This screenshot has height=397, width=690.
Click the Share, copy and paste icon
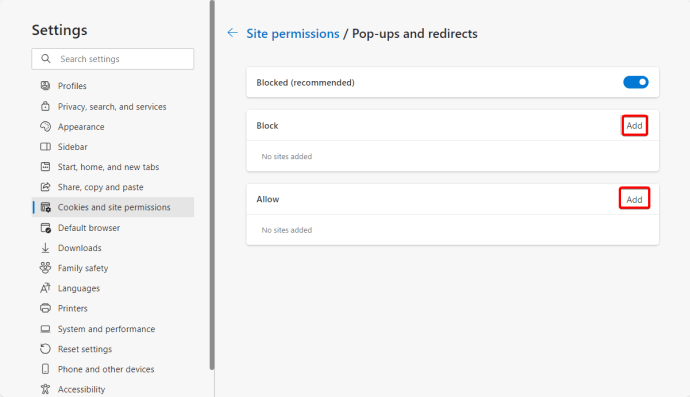coord(45,187)
